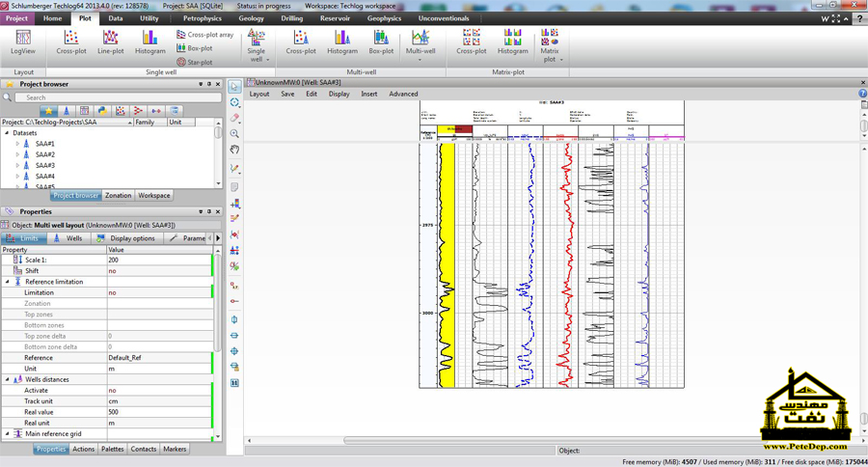Open the Multi-well Histogram tool

(x=342, y=42)
